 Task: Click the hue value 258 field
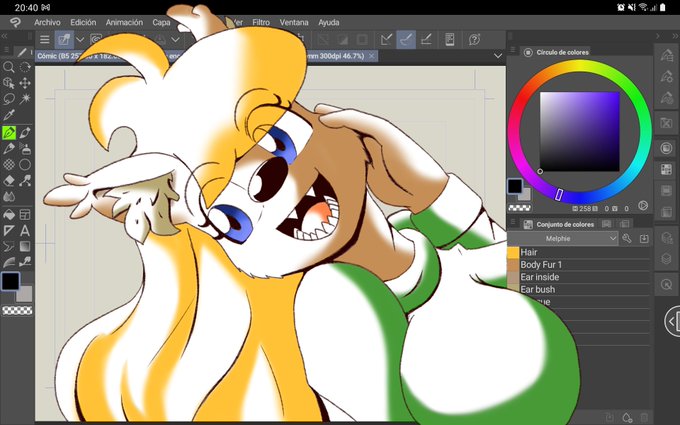coord(585,209)
